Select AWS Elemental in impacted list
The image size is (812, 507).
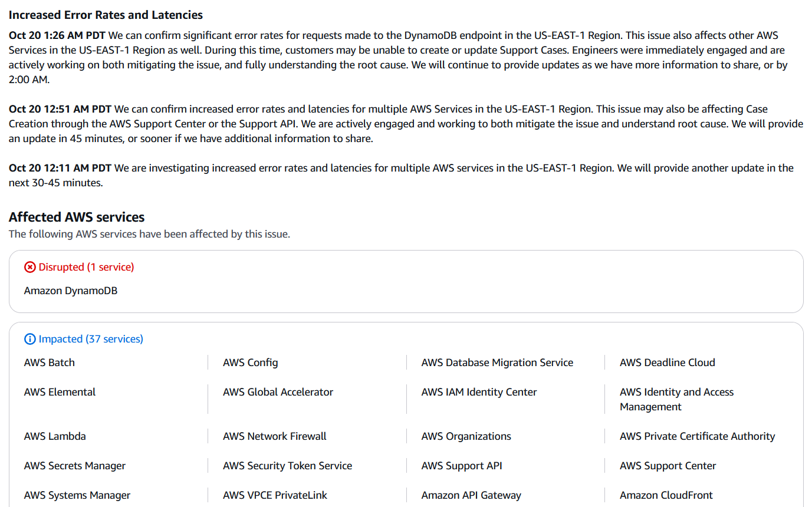pos(60,392)
